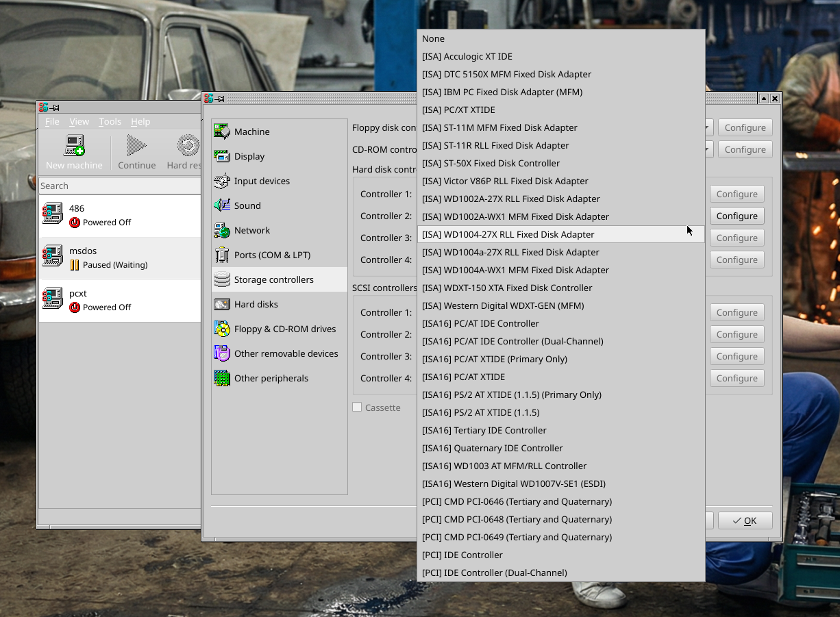Open Help menu in manager window

click(140, 121)
